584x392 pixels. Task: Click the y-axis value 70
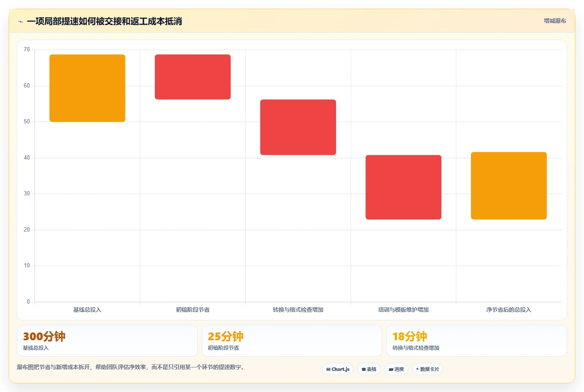[x=27, y=50]
